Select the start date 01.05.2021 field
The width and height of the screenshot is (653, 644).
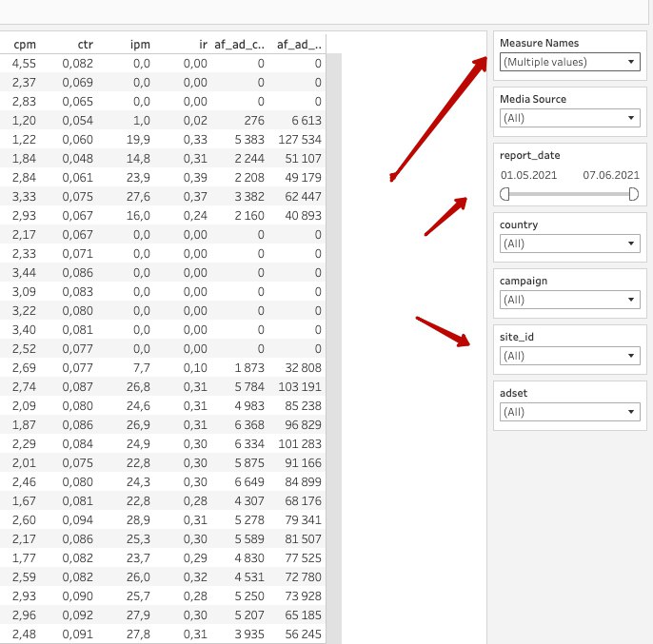click(528, 175)
